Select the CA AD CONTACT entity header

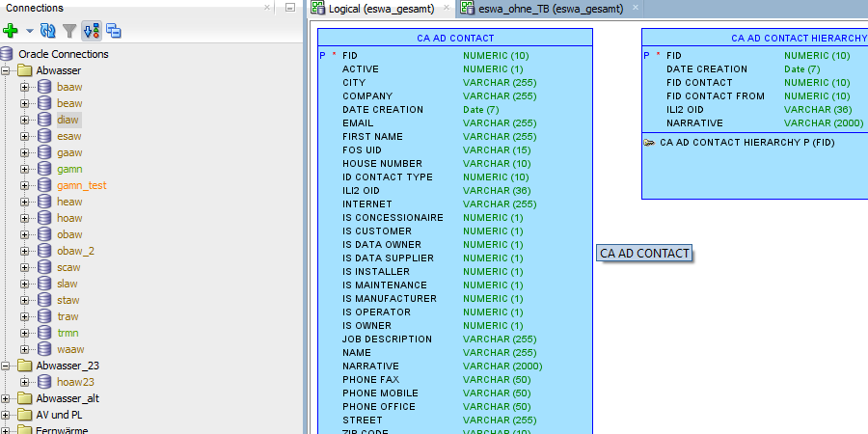click(454, 39)
